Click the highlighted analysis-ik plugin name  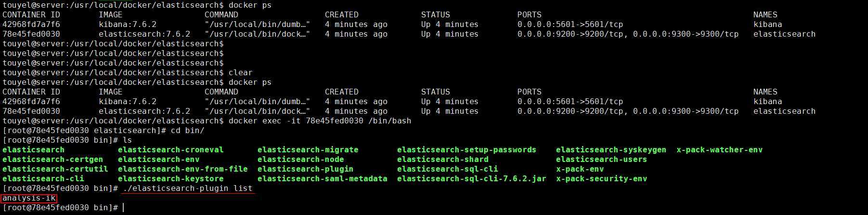pos(29,198)
